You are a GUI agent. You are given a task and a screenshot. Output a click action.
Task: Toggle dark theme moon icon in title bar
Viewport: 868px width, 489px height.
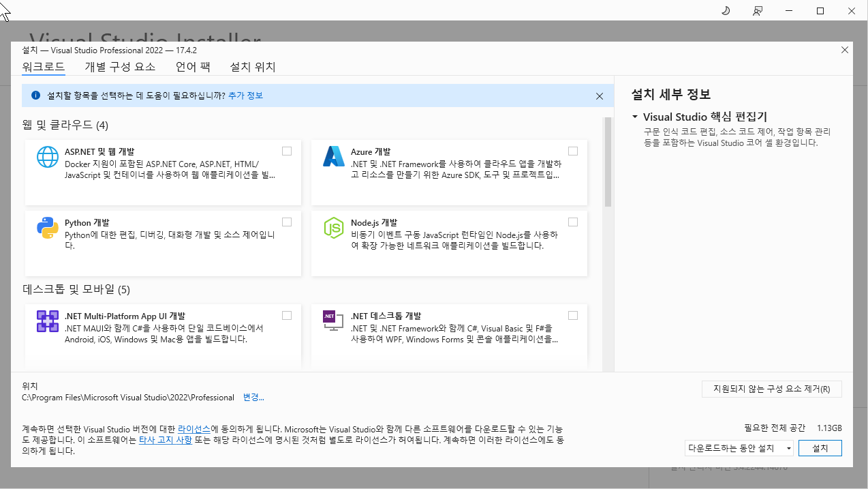[726, 10]
